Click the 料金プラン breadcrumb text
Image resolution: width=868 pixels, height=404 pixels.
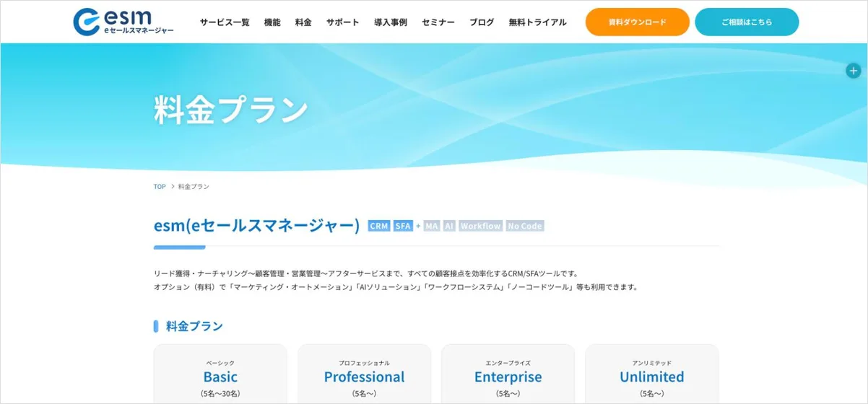(x=194, y=186)
